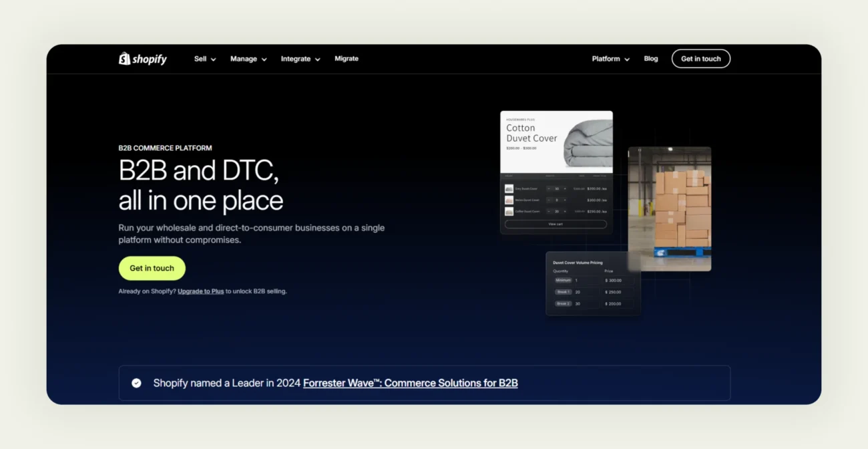This screenshot has height=449, width=868.
Task: Click Get in touch in the top navigation
Action: [700, 59]
